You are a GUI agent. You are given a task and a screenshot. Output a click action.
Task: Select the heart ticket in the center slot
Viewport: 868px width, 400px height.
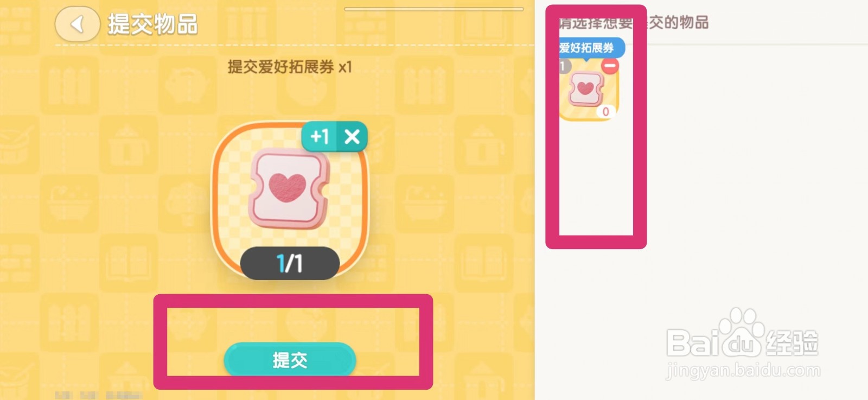(x=289, y=188)
